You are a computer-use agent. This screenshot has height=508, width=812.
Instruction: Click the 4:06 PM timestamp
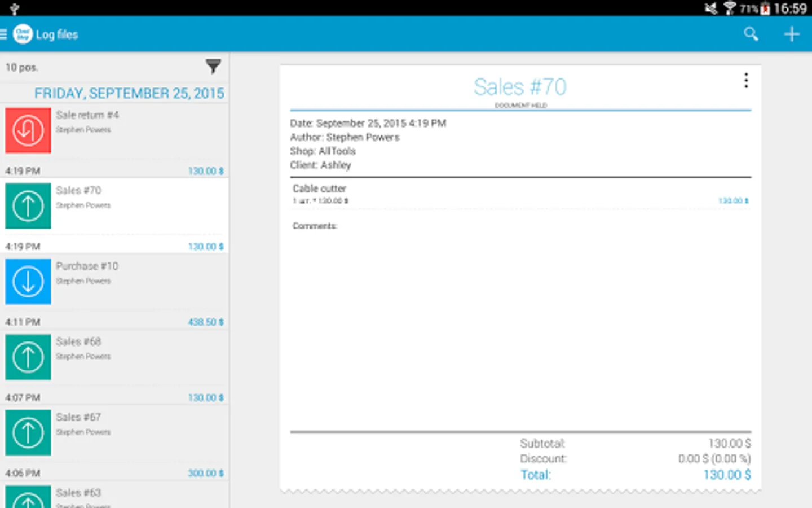click(23, 473)
